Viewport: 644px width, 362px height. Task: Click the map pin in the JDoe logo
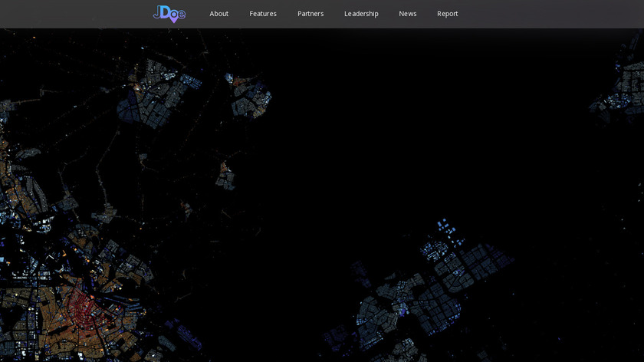click(174, 19)
